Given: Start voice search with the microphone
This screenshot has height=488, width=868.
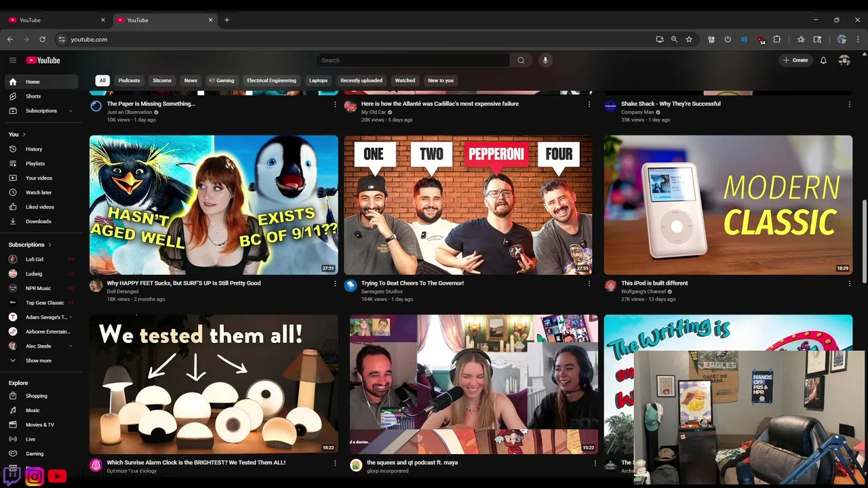Looking at the screenshot, I should click(545, 60).
